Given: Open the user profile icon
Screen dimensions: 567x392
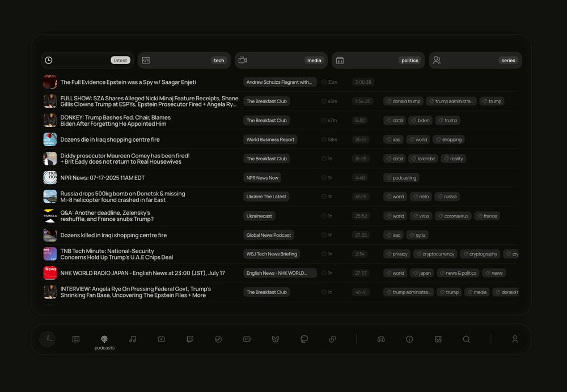Looking at the screenshot, I should pos(515,339).
